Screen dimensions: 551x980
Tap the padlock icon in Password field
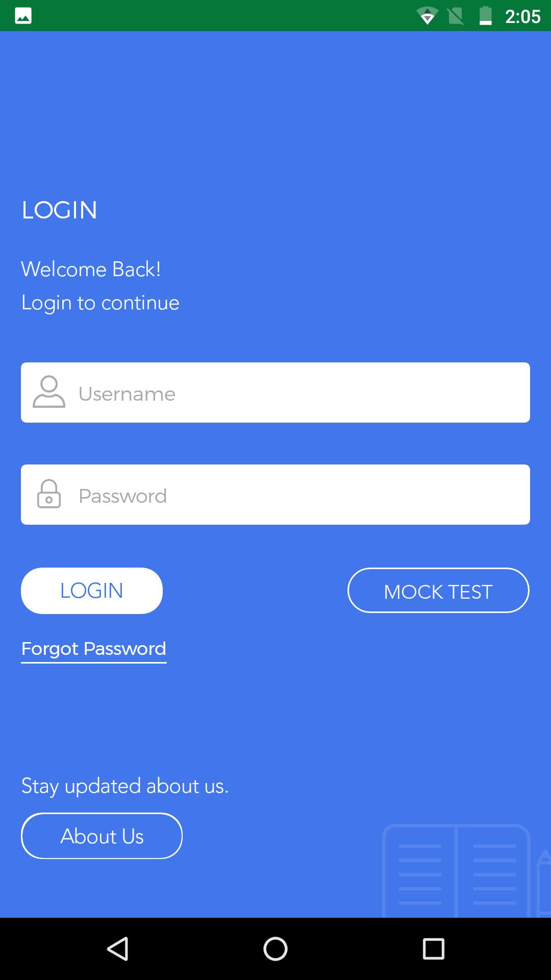(49, 494)
